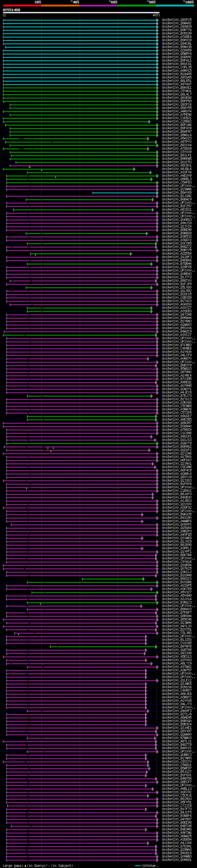
Task: Open the UniRef100_B0SUR6 hit link
Action: pos(177,582)
